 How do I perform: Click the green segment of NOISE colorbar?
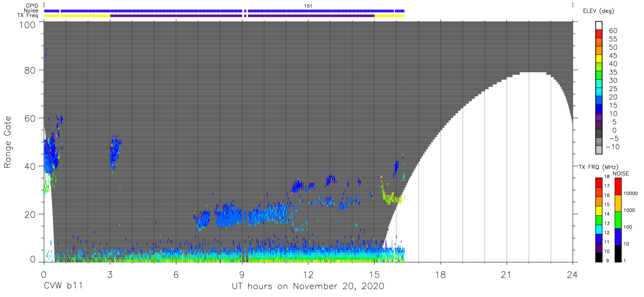[x=617, y=219]
